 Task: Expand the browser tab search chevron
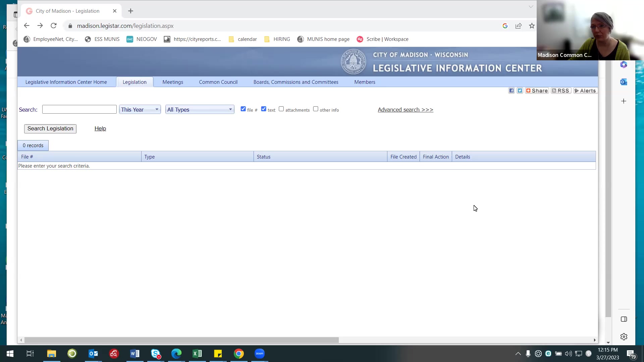pyautogui.click(x=531, y=7)
